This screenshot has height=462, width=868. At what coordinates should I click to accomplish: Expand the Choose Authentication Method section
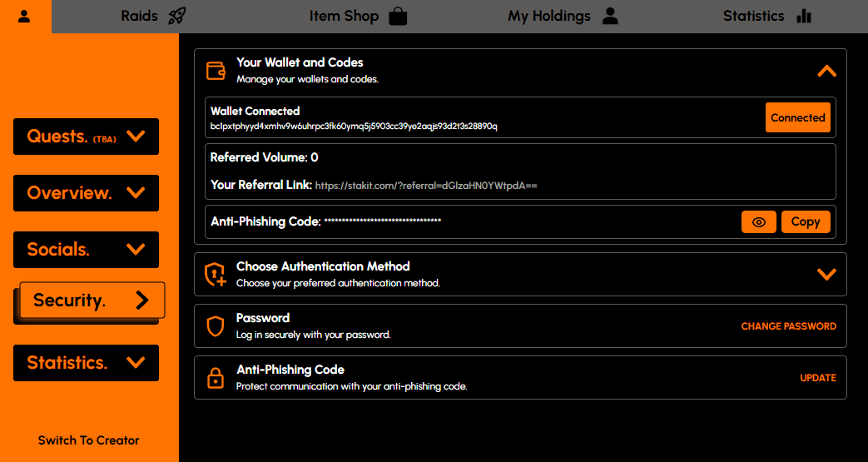[x=826, y=274]
